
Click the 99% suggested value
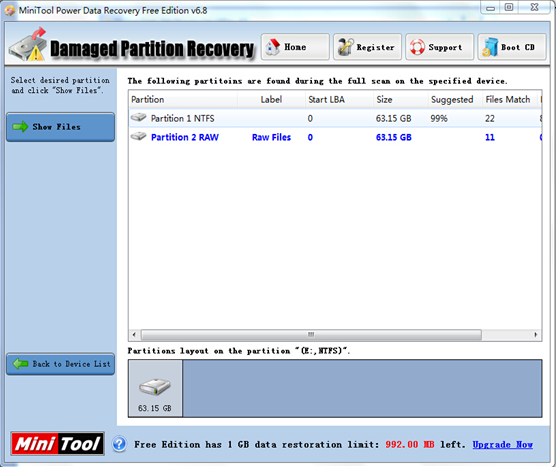tap(439, 118)
